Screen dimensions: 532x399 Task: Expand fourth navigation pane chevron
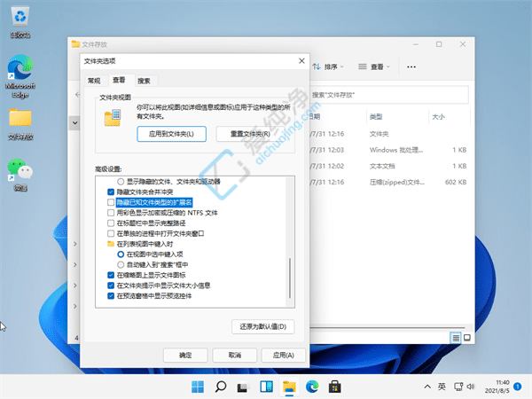pos(75,306)
